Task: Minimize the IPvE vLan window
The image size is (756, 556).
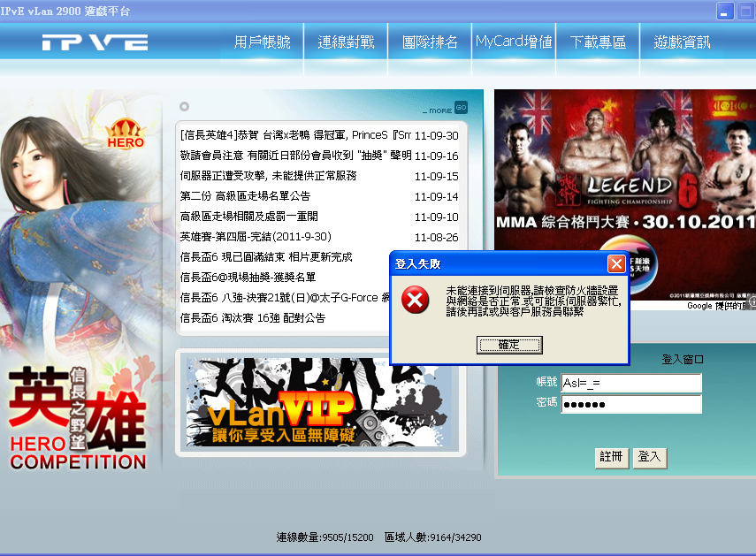Action: [x=725, y=11]
